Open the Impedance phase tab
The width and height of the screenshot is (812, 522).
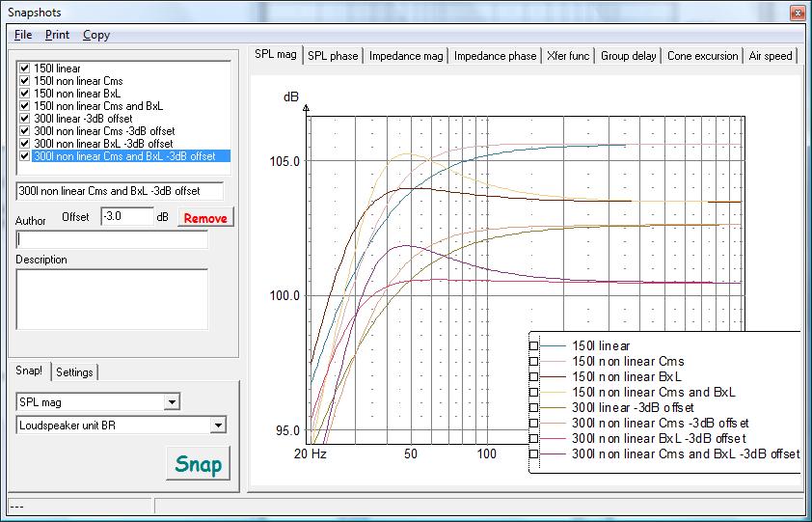[x=495, y=56]
